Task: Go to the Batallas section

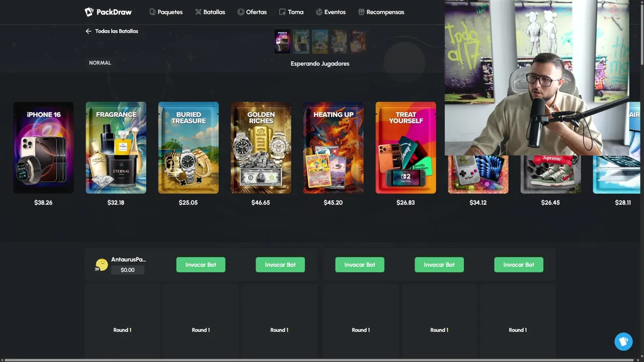Action: [x=210, y=12]
